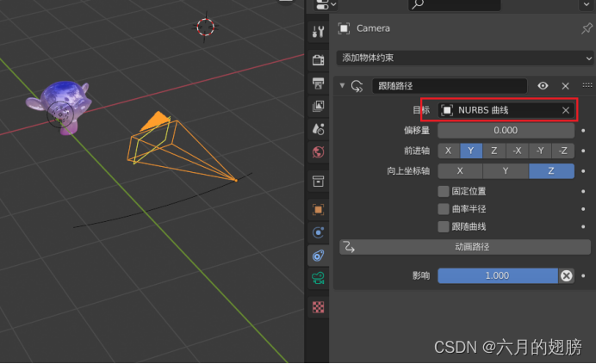
Task: Enable the 跟随曲线 checkbox
Action: tap(444, 227)
